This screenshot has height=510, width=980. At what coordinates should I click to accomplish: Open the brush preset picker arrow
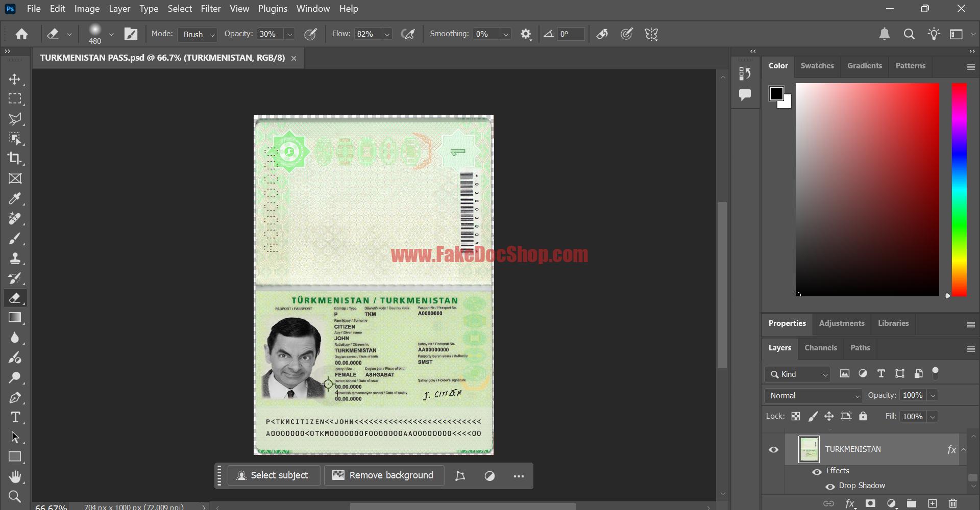111,34
